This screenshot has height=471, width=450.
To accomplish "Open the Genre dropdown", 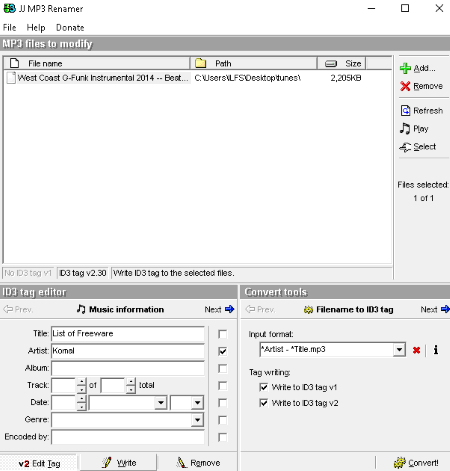I will [x=197, y=420].
